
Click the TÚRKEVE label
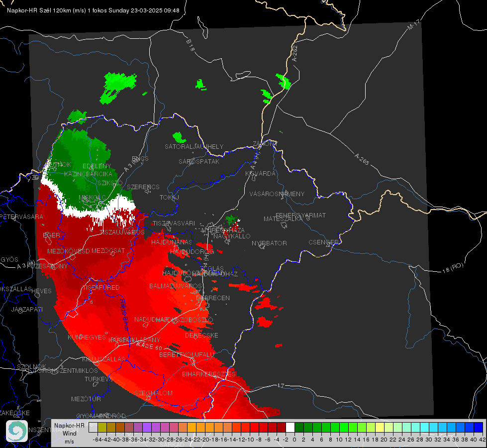98,379
